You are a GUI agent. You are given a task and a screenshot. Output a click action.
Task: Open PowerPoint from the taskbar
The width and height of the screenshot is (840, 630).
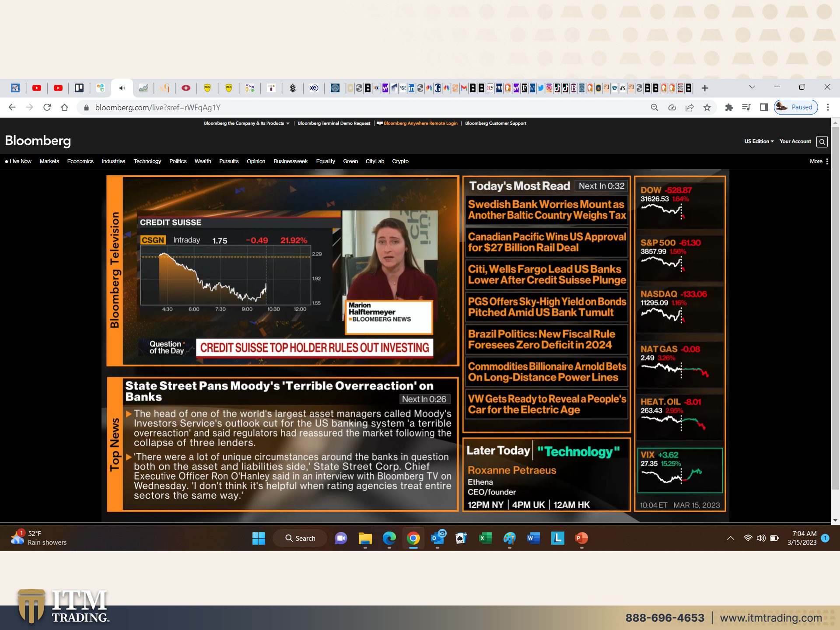tap(581, 538)
